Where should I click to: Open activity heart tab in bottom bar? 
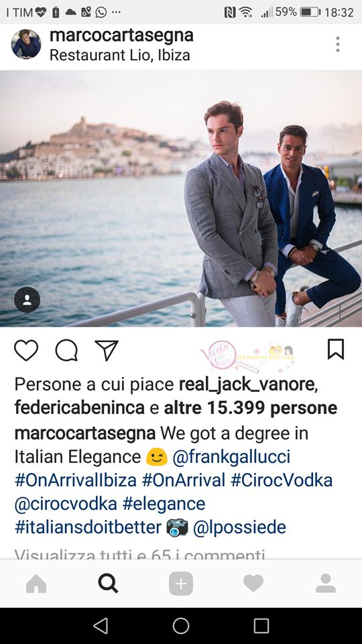tap(253, 584)
